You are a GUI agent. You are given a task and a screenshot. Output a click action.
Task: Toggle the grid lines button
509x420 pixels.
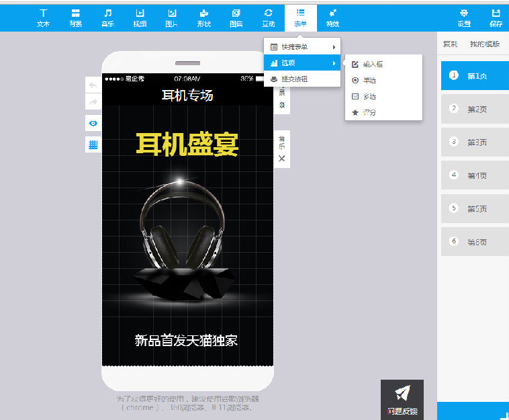[93, 144]
